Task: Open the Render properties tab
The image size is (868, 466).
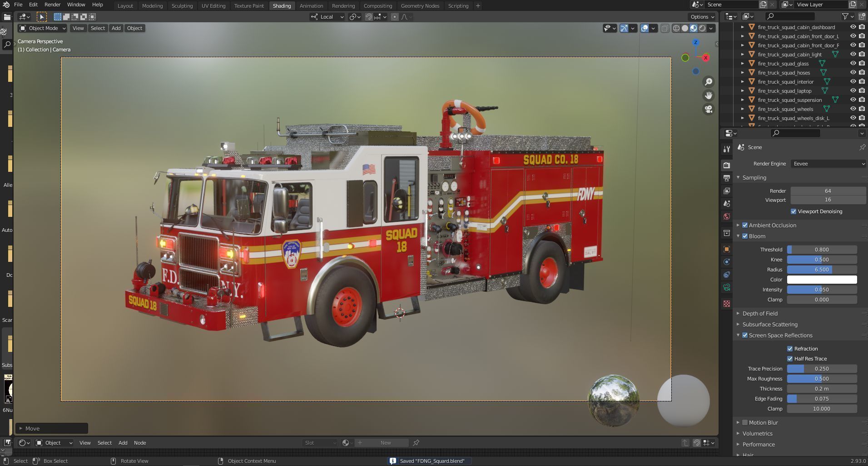Action: tap(727, 165)
